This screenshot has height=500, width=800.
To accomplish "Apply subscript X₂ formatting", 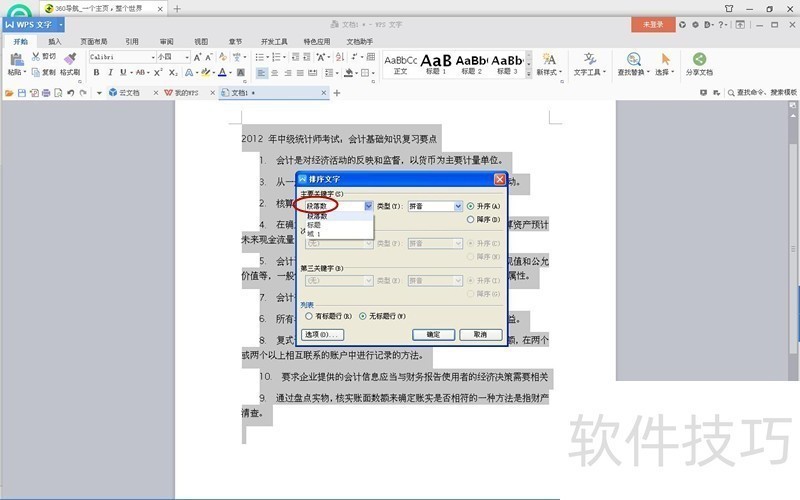I will tap(173, 72).
